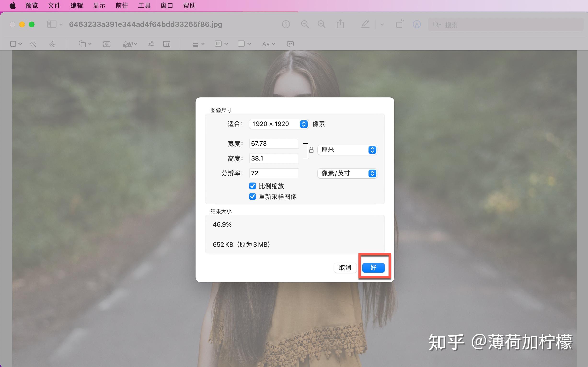Select the Sketch drawing tool
This screenshot has height=367, width=588.
click(52, 44)
